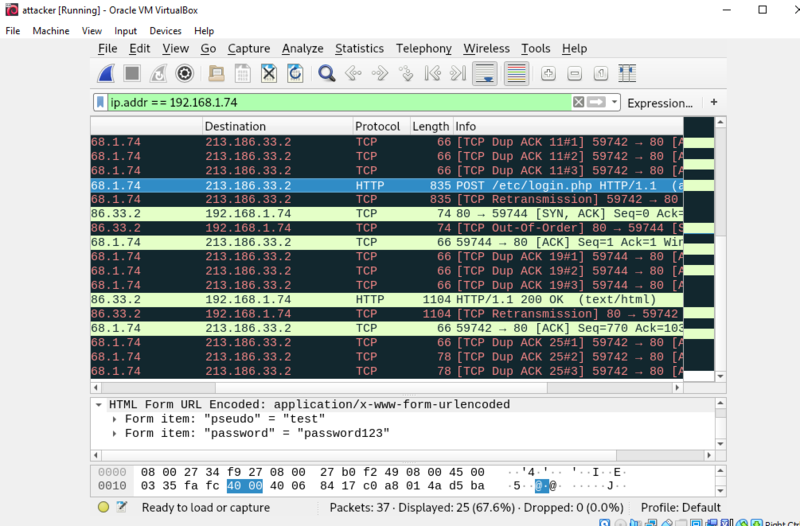Click the Expression... button
This screenshot has height=526, width=800.
[660, 103]
